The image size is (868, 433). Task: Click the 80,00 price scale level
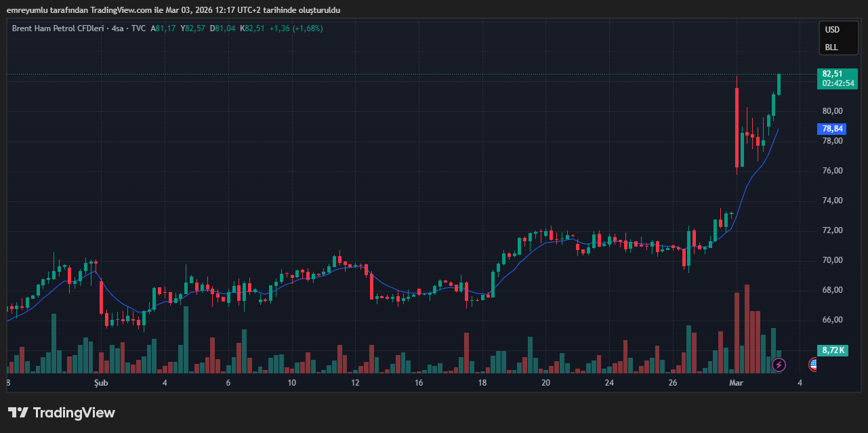click(832, 111)
